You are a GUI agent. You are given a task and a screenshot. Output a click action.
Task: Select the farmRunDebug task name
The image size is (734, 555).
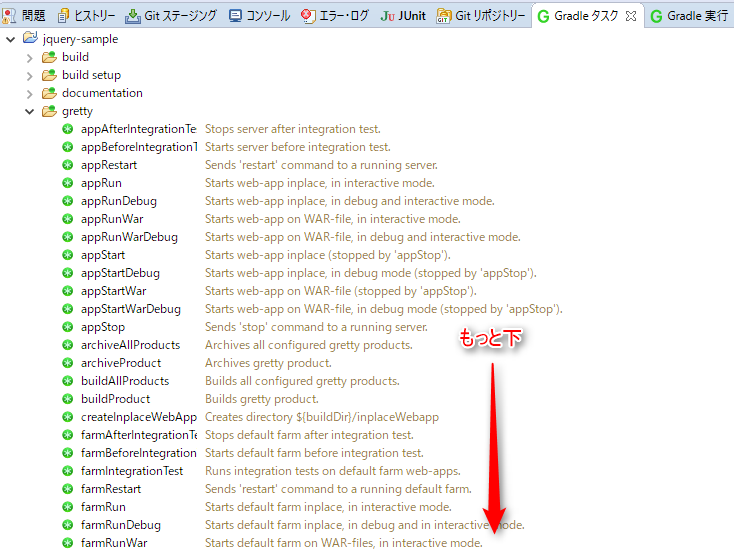point(121,525)
